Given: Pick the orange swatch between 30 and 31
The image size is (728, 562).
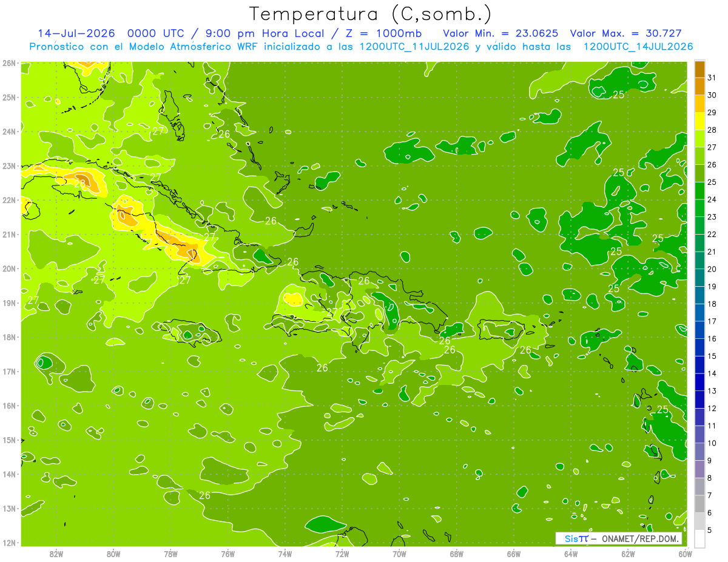Looking at the screenshot, I should [x=699, y=87].
